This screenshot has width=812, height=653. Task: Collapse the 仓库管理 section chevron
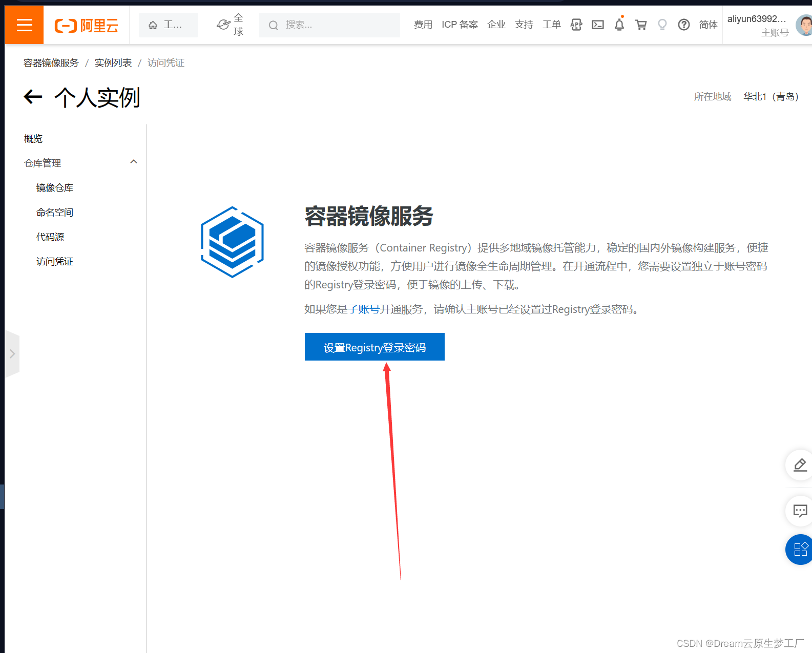pyautogui.click(x=134, y=162)
